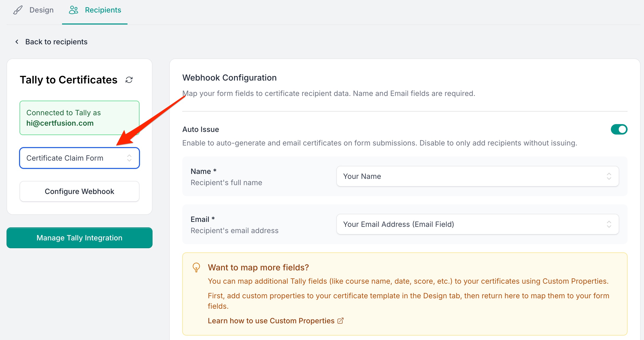
Task: Go back to recipients
Action: click(56, 42)
